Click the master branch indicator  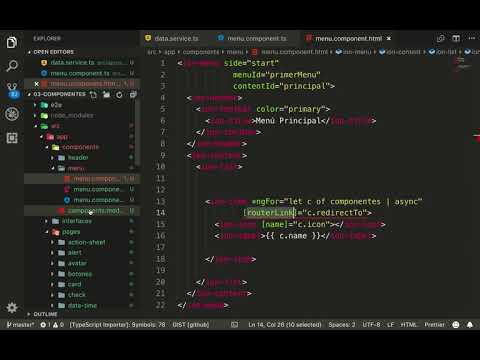(20, 325)
